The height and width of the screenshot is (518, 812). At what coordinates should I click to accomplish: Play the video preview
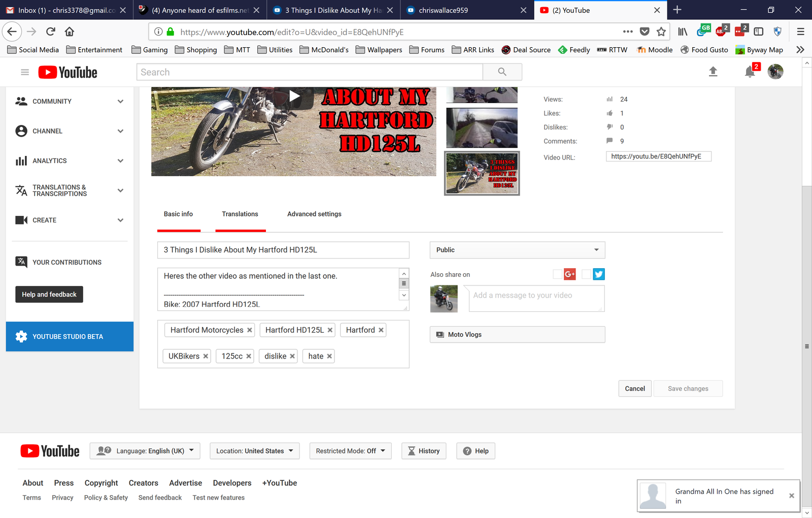(294, 96)
